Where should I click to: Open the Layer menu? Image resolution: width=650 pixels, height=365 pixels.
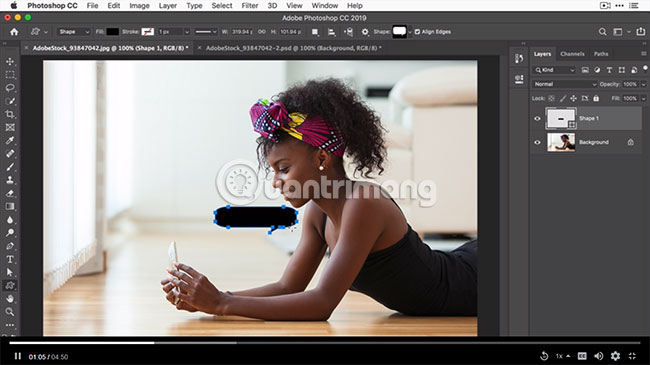(167, 6)
